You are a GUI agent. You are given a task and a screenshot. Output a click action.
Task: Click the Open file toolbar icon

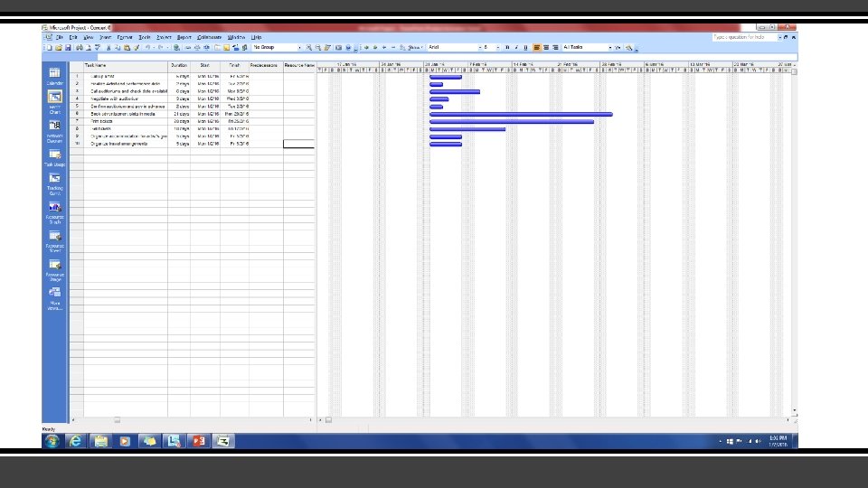pos(59,48)
